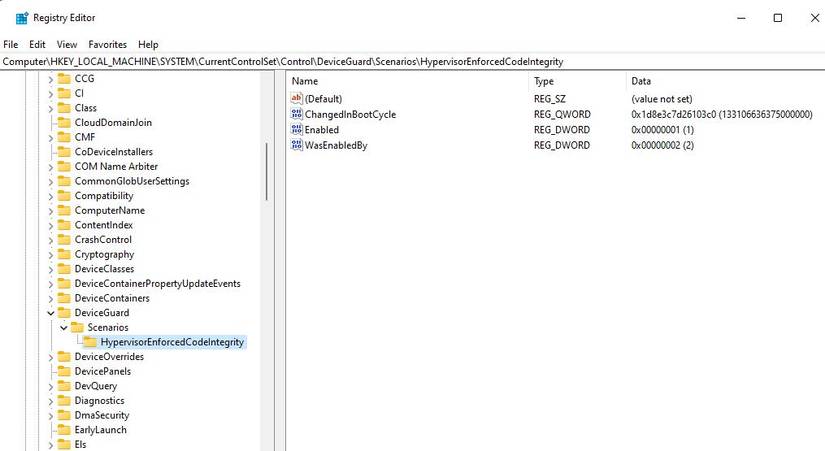The image size is (825, 451).
Task: Click the CoDeviceInstallers folder icon
Action: [64, 152]
